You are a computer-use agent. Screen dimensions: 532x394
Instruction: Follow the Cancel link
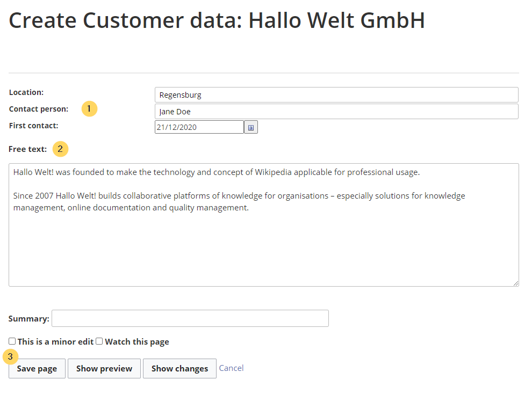232,368
